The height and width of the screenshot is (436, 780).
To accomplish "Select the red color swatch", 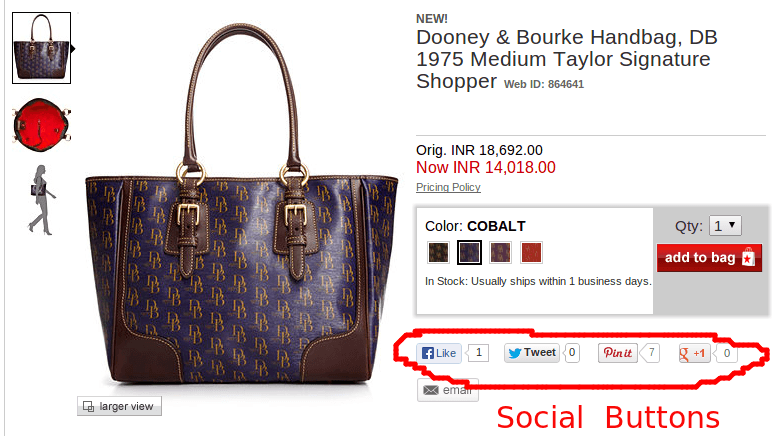I will pyautogui.click(x=531, y=252).
